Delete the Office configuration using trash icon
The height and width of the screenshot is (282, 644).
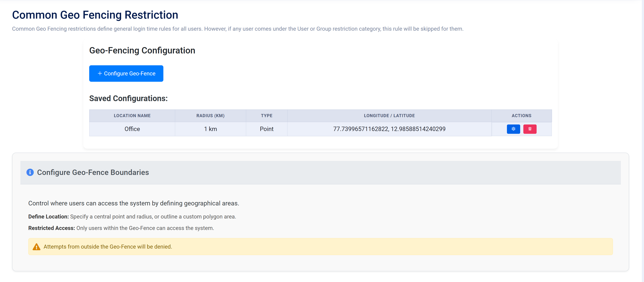click(530, 129)
